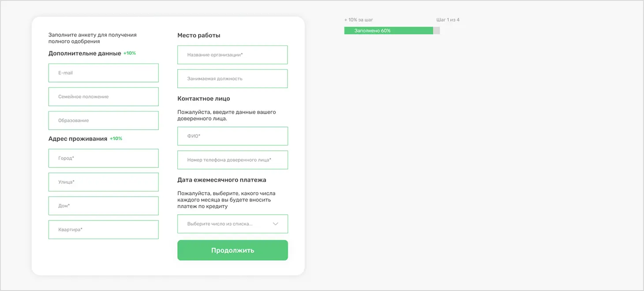Click the Место работы section heading

(198, 35)
